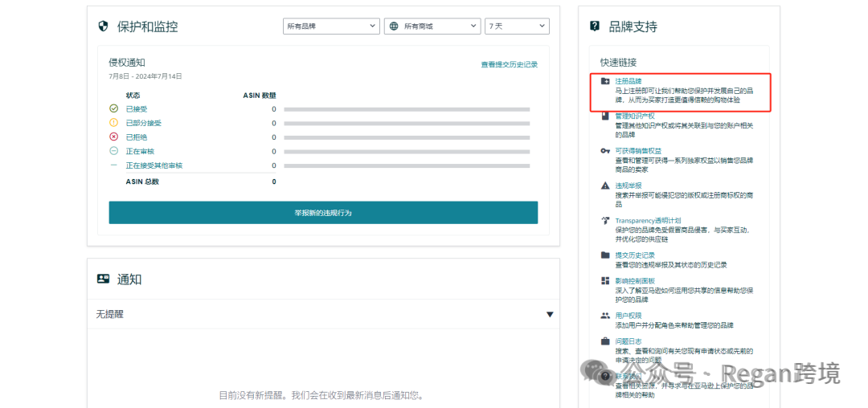Click the 快速链接 heading text
This screenshot has height=408, width=868.
tap(618, 63)
